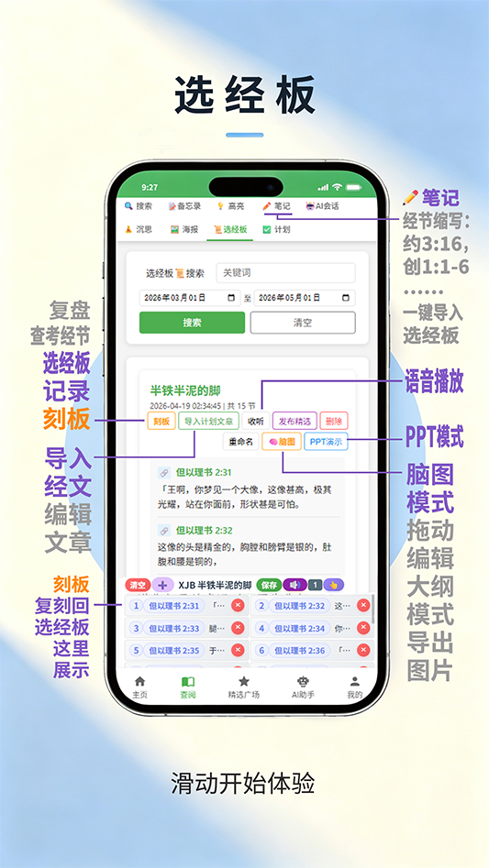Open end date picker 2026年05月01日
Screen dimensions: 489x868
point(305,298)
